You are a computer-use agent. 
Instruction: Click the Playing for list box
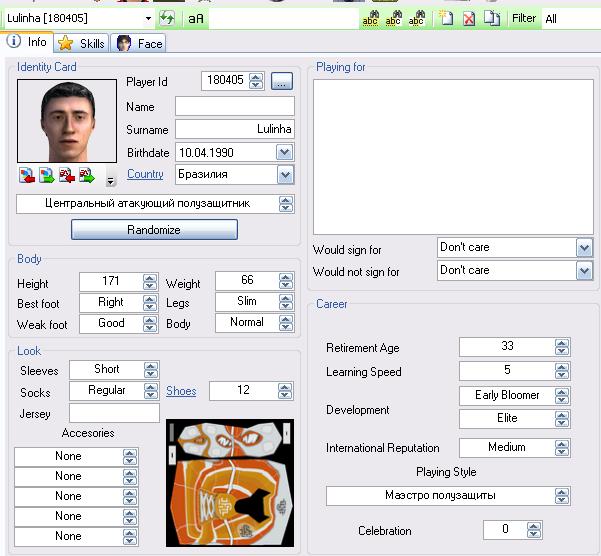453,157
